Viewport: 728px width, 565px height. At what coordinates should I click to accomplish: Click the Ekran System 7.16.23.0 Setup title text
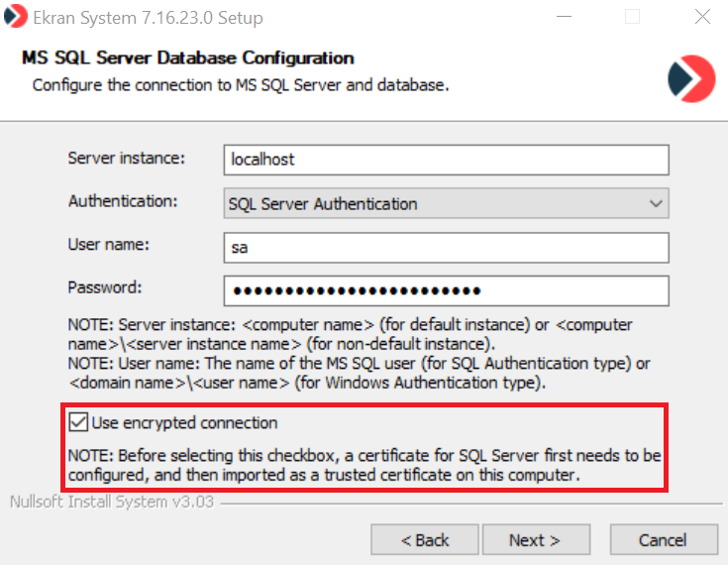[x=149, y=18]
